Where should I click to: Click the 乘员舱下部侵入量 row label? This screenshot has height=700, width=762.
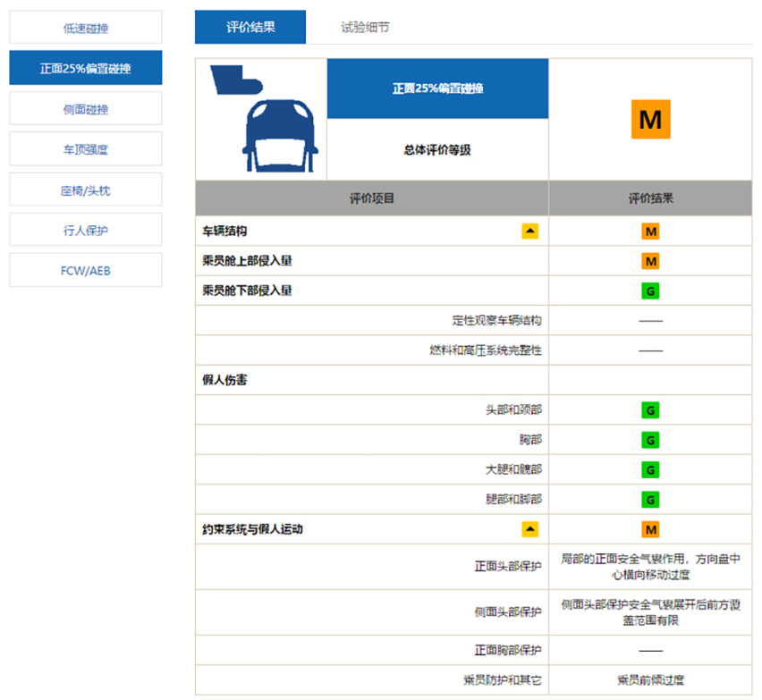(247, 291)
